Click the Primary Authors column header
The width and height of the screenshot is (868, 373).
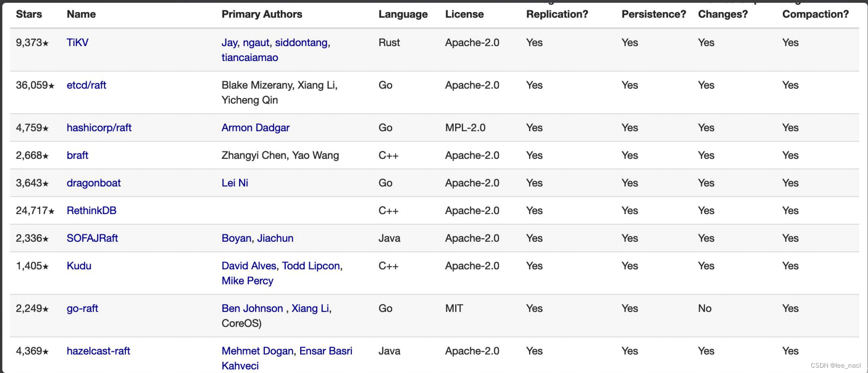click(x=262, y=15)
